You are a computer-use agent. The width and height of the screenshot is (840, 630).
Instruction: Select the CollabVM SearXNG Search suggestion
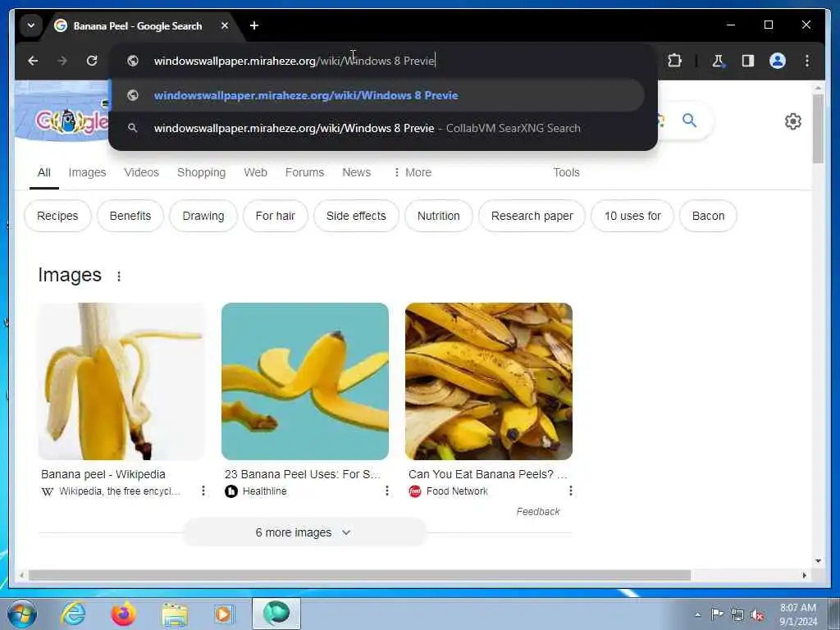click(x=377, y=128)
